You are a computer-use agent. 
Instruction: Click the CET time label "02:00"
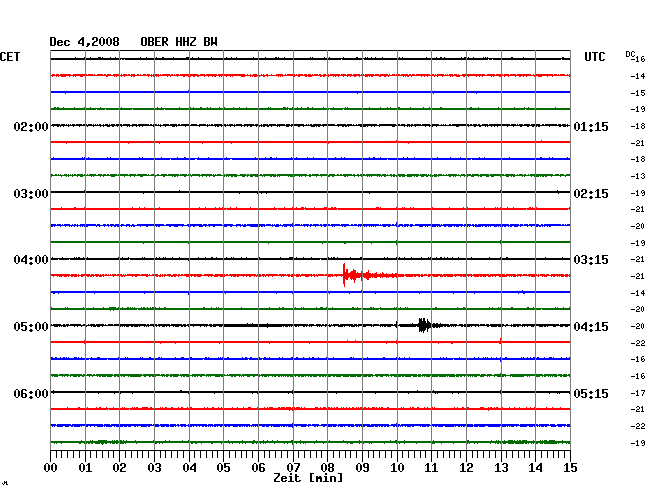click(x=31, y=126)
